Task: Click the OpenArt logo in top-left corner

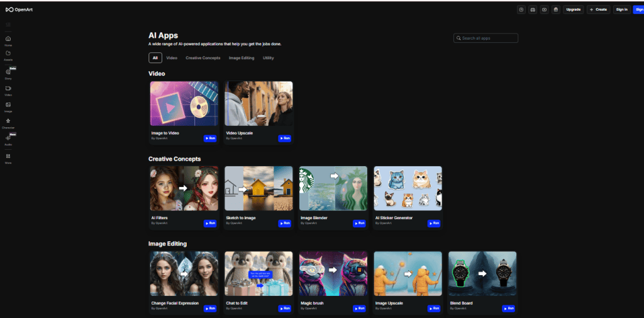Action: pos(18,9)
